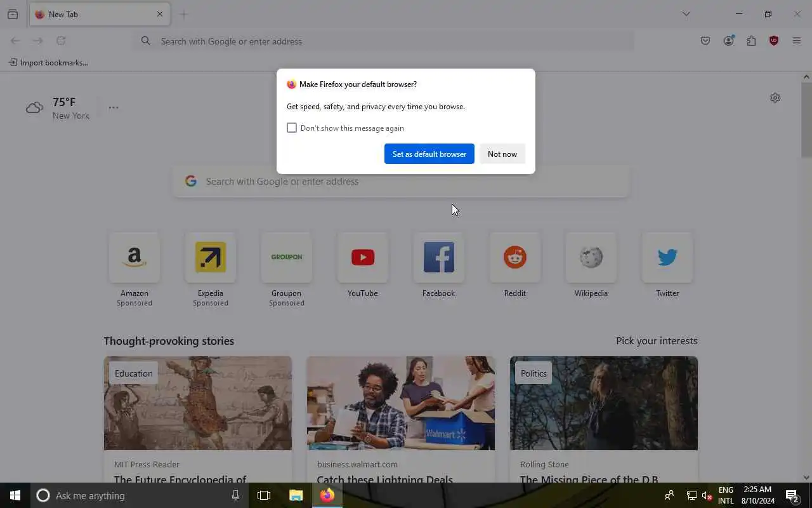Open the Firefox View tab list icon
Viewport: 812px width, 508px height.
13,14
